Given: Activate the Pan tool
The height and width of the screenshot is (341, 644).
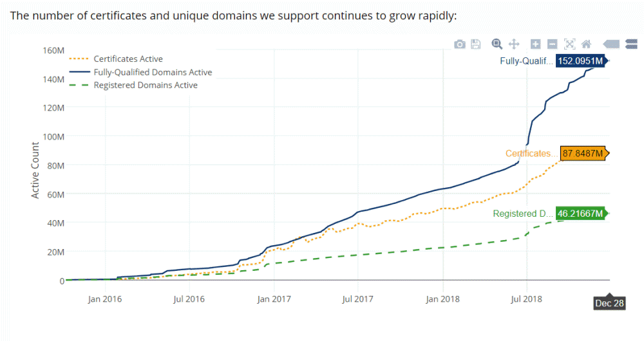Looking at the screenshot, I should point(514,44).
